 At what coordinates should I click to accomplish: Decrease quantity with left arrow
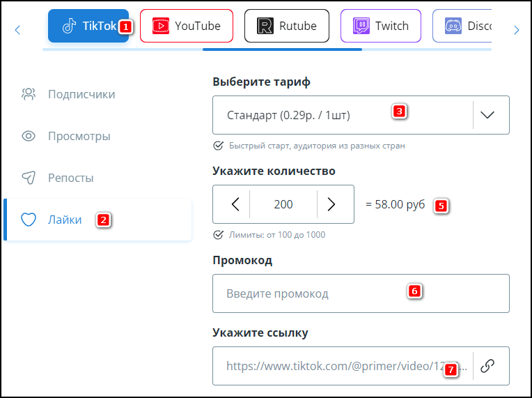[235, 204]
